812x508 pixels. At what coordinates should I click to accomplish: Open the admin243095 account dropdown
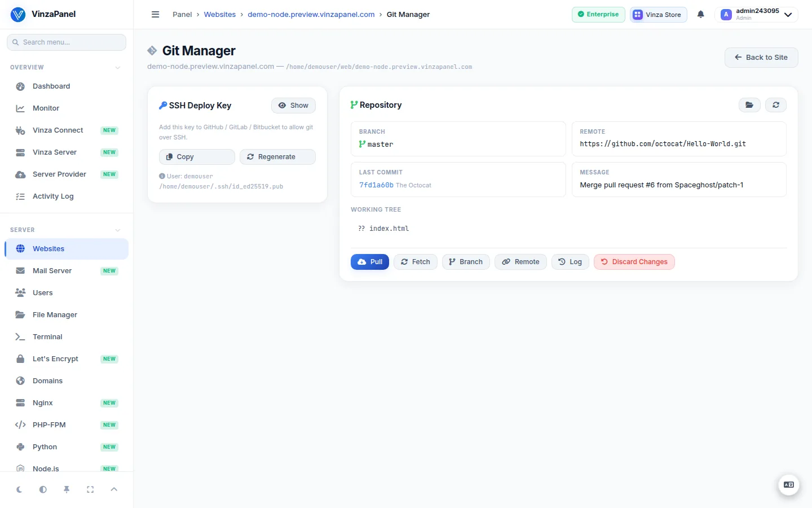coord(756,15)
